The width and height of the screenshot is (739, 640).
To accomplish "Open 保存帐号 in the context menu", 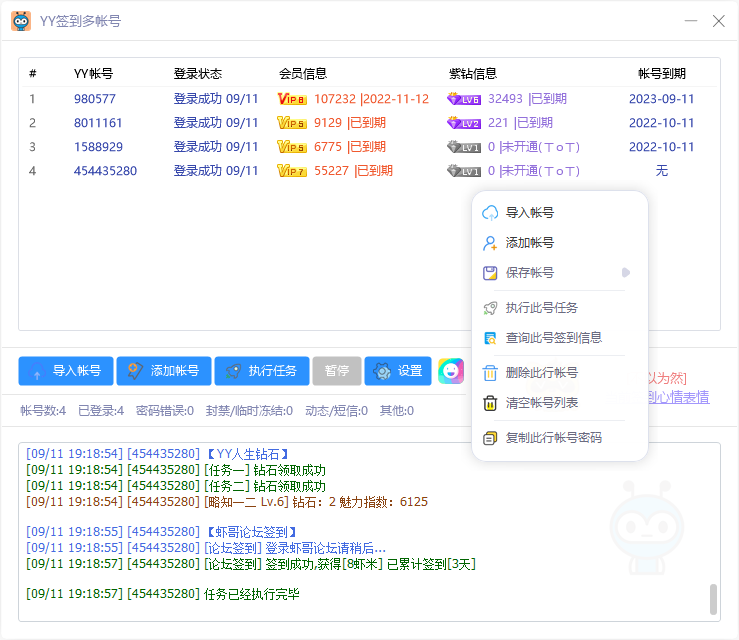I will [560, 273].
